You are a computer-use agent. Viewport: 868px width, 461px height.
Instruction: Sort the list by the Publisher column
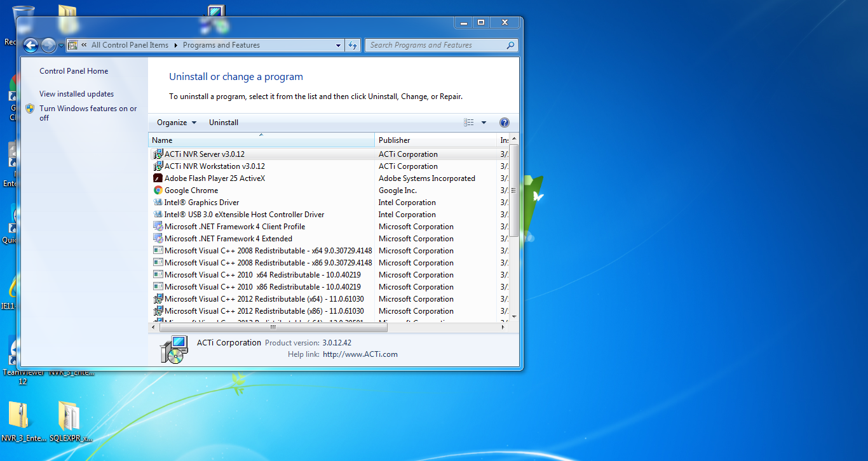(436, 140)
